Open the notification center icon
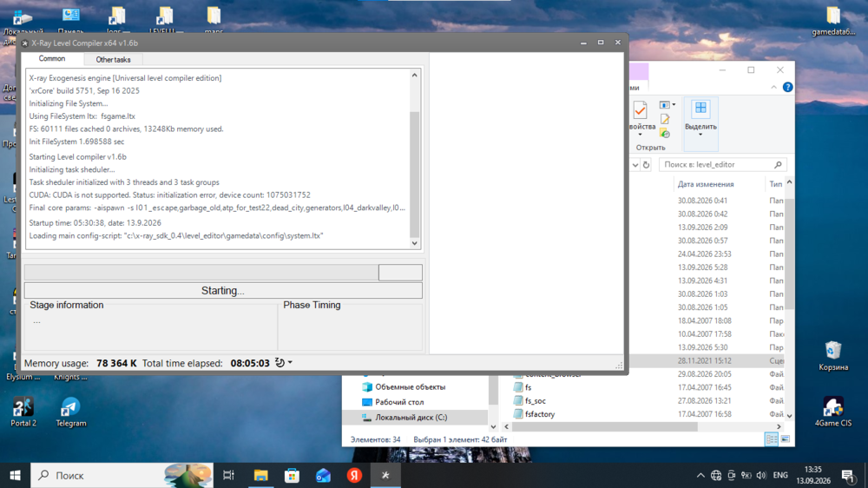Screen dimensions: 868x488 [847, 475]
